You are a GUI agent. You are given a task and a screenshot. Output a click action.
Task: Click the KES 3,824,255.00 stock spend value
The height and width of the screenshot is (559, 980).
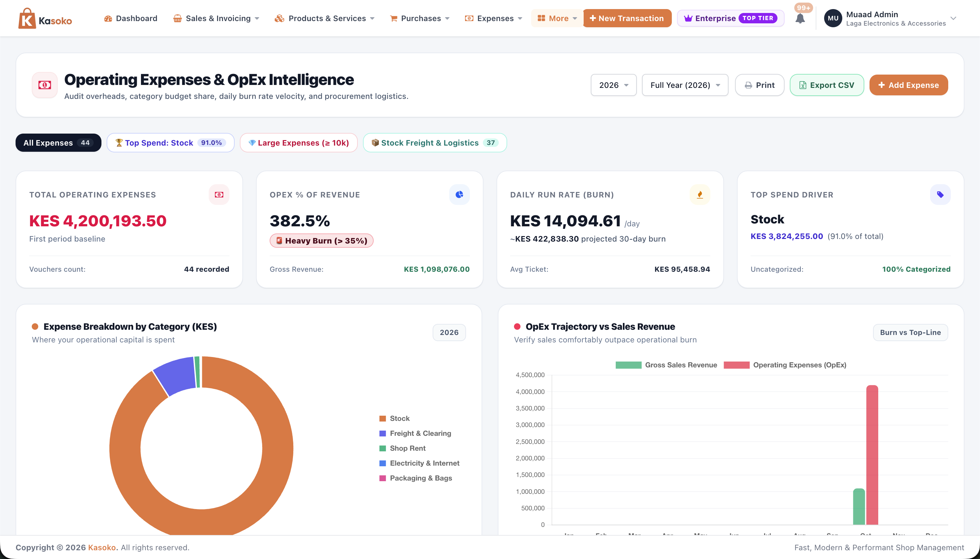click(787, 236)
